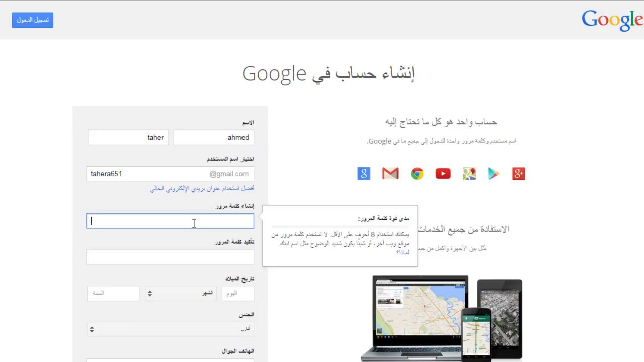Viewport: 644px width, 362px height.
Task: Click the text حساب واحد هو كل ما تحتاج إليه
Action: (441, 122)
